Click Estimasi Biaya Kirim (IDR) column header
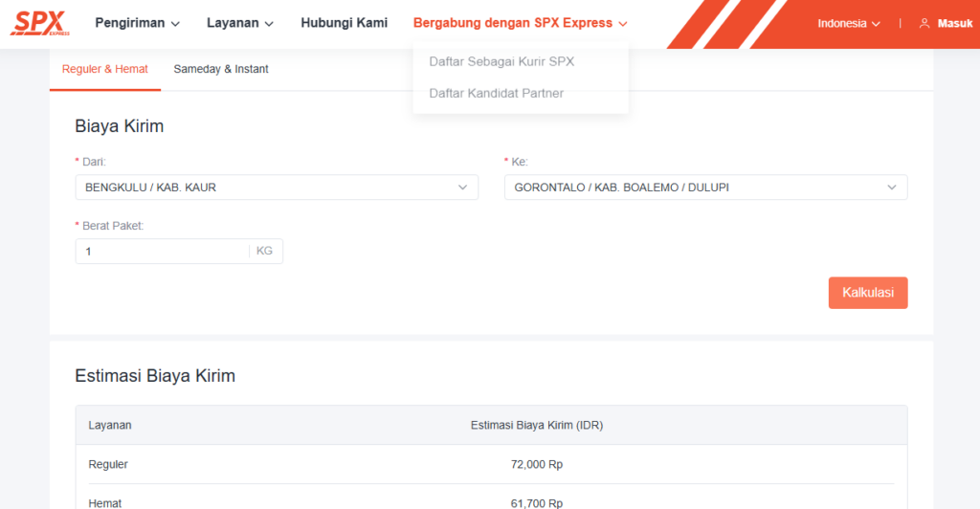 537,426
